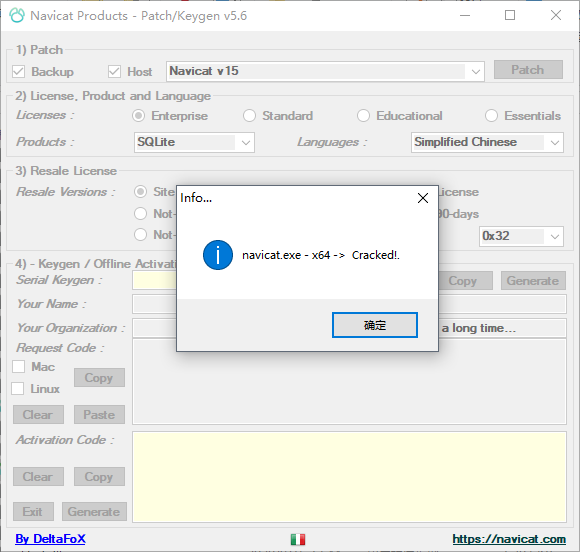Click the Paste button
The width and height of the screenshot is (580, 552).
[x=99, y=414]
